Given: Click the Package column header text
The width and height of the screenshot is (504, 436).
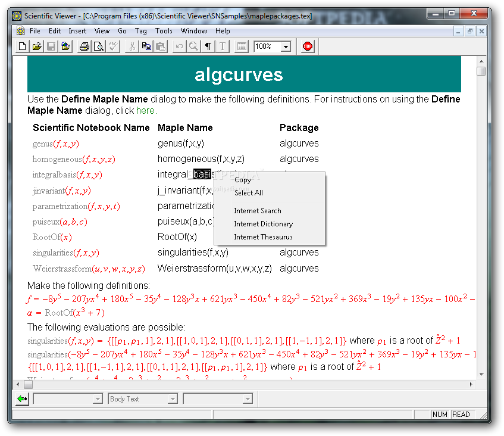Looking at the screenshot, I should tap(299, 127).
